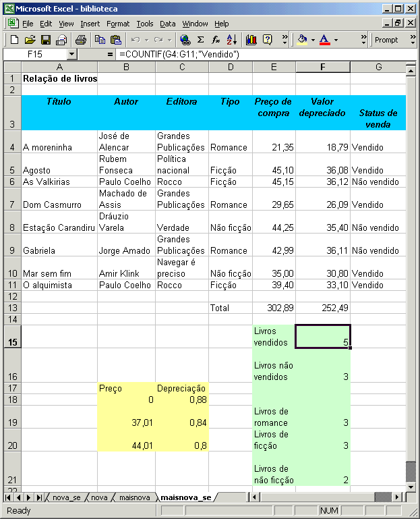Click the Name Box showing F15
The width and height of the screenshot is (420, 519).
(x=35, y=54)
